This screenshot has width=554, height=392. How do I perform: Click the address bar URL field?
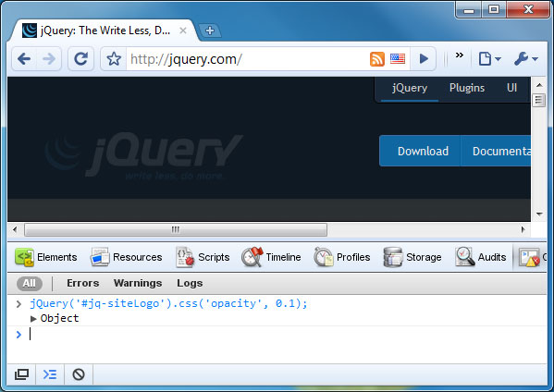point(247,58)
